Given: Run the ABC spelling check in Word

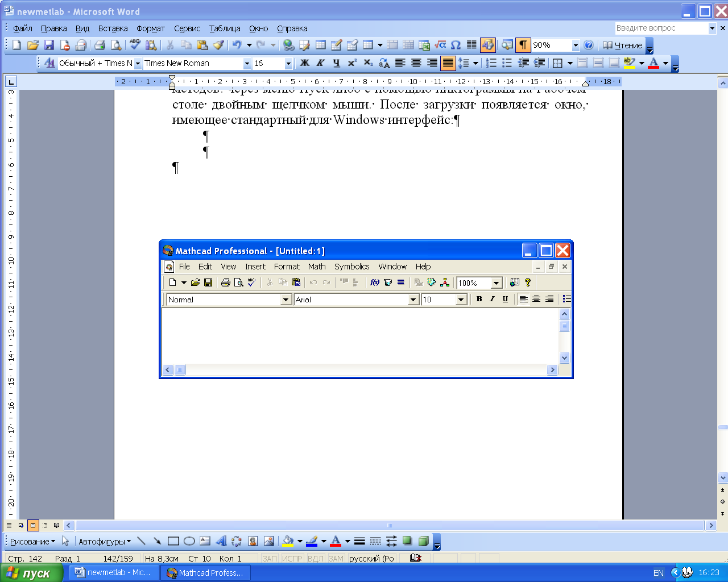Looking at the screenshot, I should click(135, 45).
